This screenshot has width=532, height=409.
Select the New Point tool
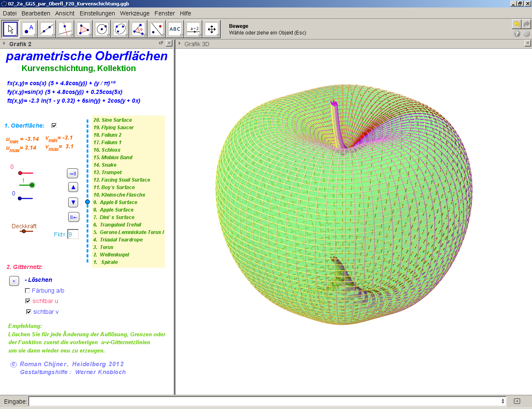[x=29, y=29]
